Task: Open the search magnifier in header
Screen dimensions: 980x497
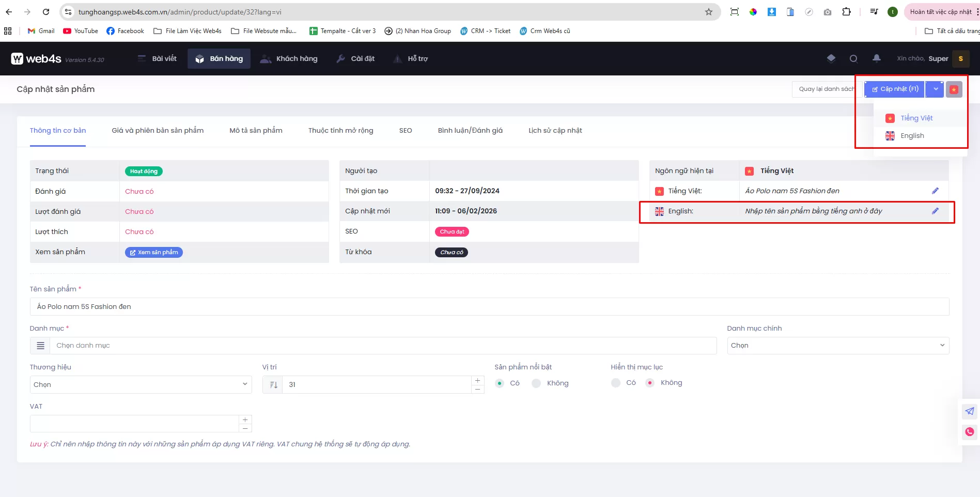Action: pos(853,59)
